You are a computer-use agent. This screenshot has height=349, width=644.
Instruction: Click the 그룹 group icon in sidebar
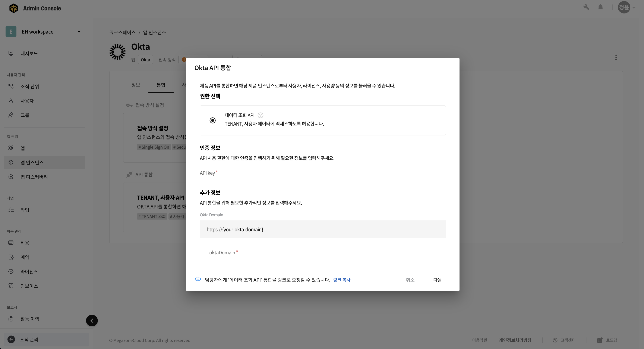pyautogui.click(x=11, y=115)
